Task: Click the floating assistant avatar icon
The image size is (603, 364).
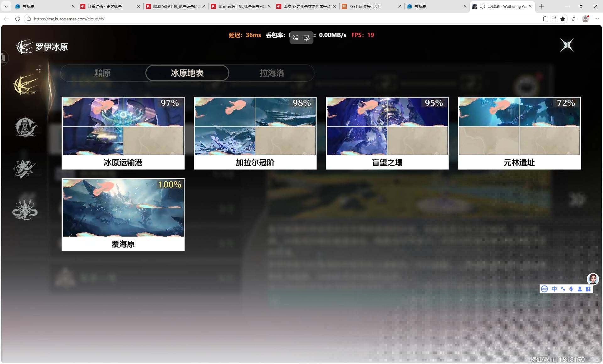Action: click(593, 279)
